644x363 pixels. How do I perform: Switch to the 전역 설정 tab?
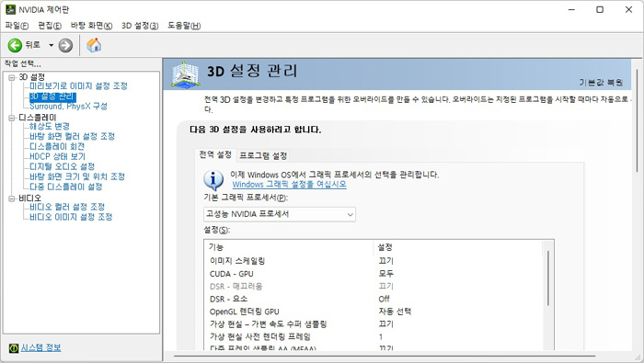[215, 154]
